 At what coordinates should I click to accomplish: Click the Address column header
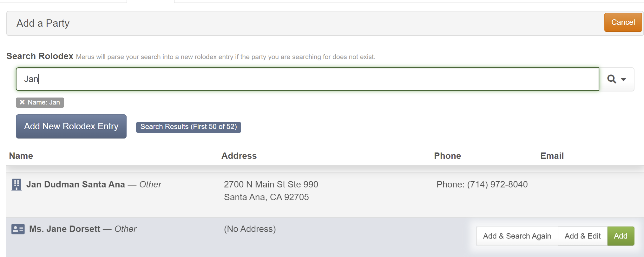239,156
